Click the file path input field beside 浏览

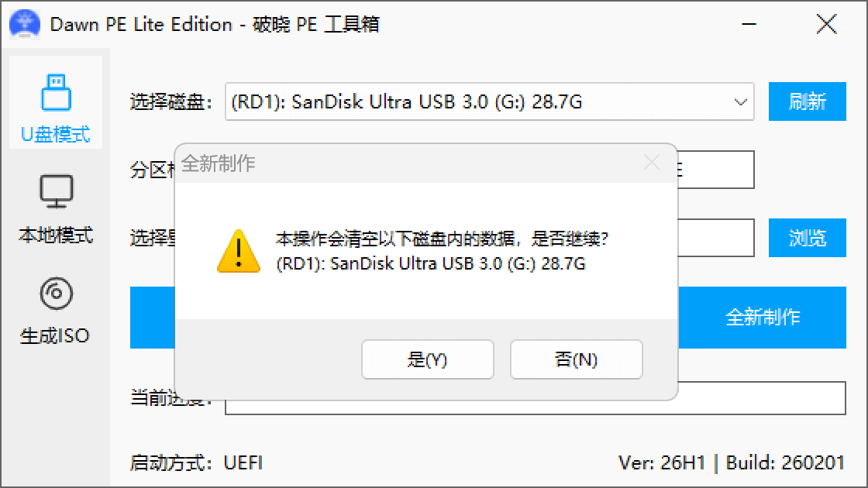(716, 238)
